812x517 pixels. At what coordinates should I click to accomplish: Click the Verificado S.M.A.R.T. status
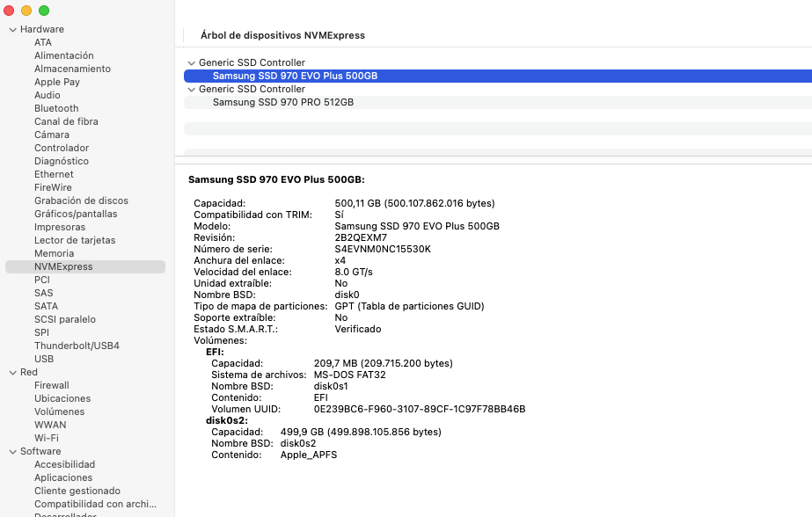(358, 329)
